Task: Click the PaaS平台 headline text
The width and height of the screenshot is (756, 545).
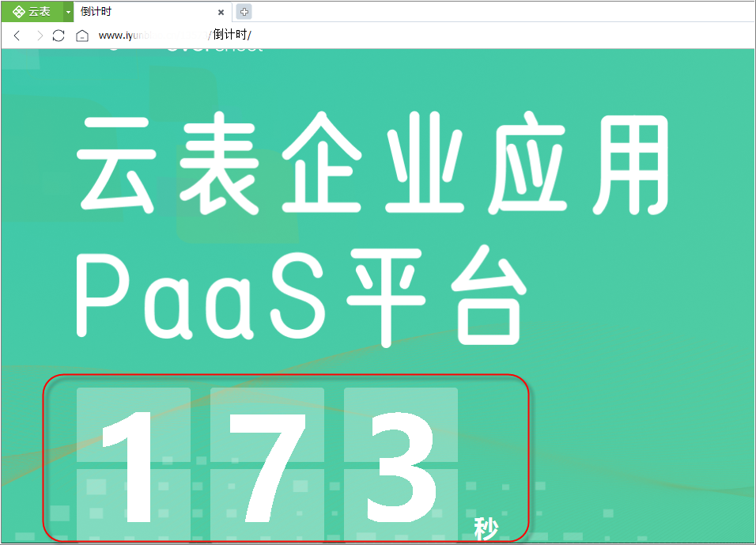Action: 301,295
